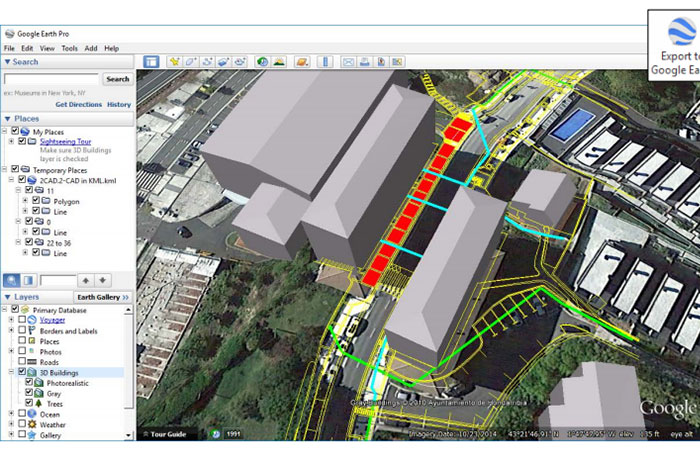Uncheck the Trees layer checkbox
700x467 pixels.
(29, 403)
